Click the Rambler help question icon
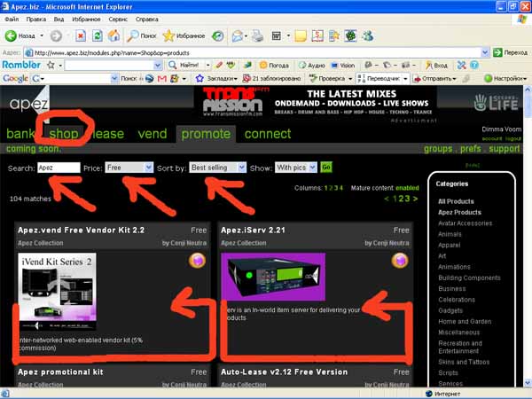Screen dimensions: 532x399 coord(474,65)
